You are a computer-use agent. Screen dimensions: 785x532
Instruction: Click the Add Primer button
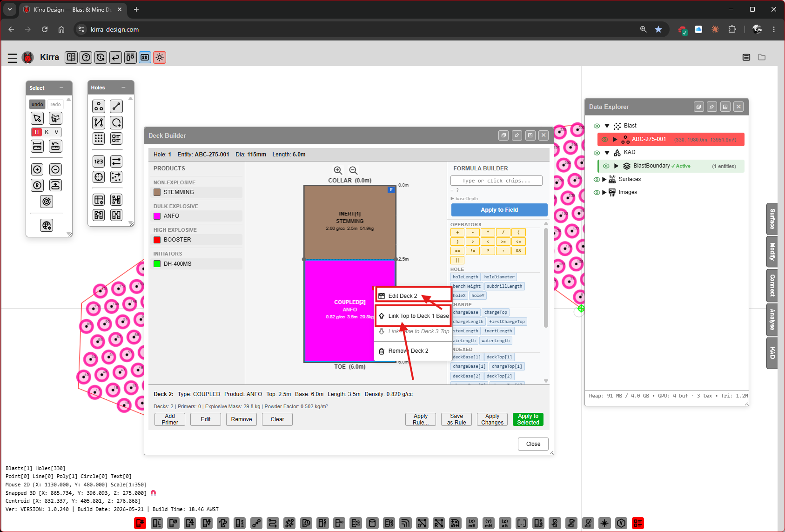click(170, 419)
